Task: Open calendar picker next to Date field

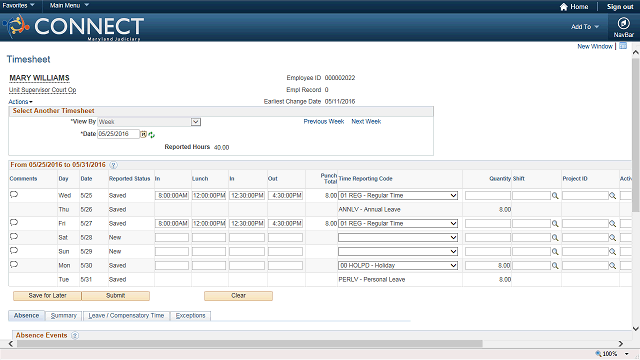Action: coord(144,134)
